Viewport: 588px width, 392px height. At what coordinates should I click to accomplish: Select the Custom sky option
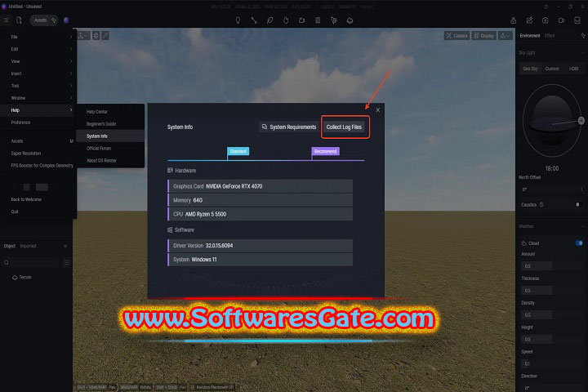point(551,69)
